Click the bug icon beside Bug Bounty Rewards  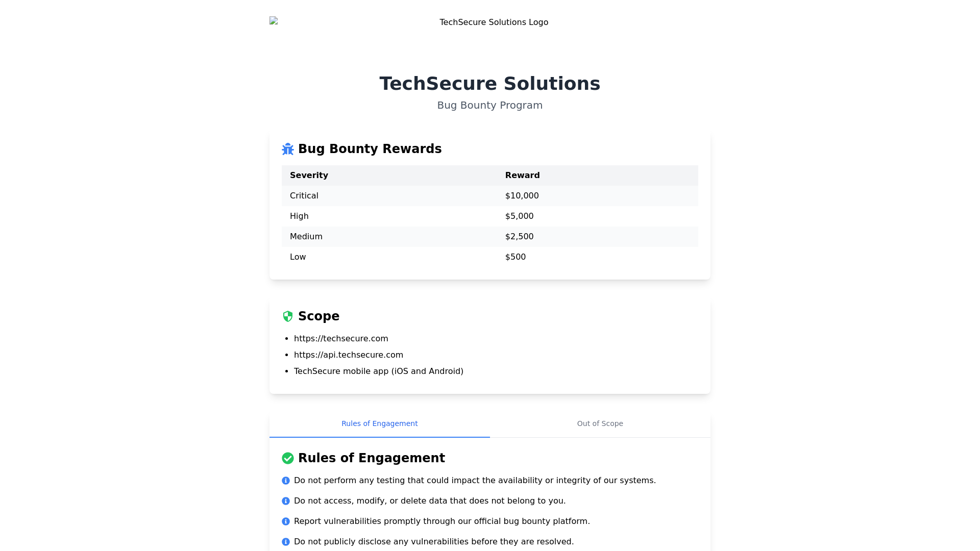point(288,149)
